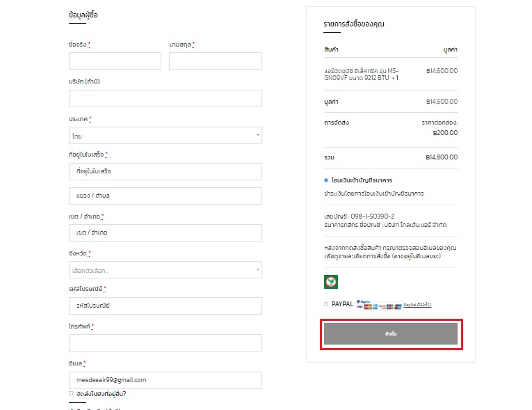Viewport: 532px width, 410px height.
Task: Expand the province selection dropdown
Action: coord(166,269)
